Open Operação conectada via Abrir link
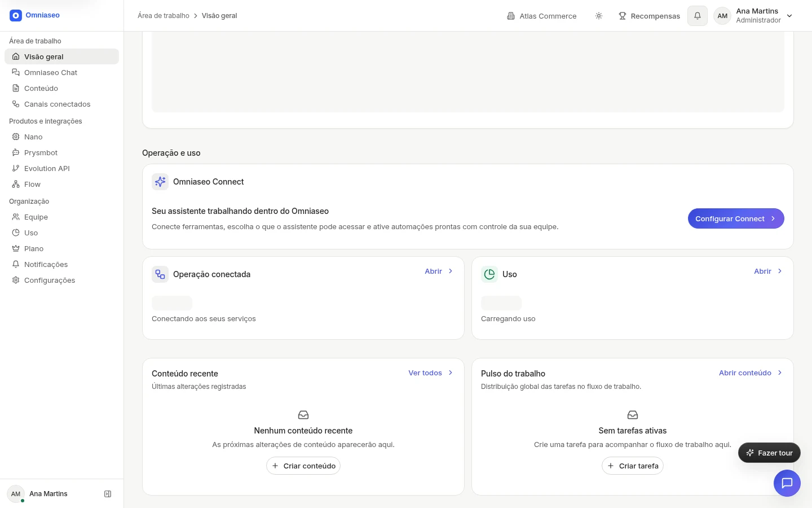The width and height of the screenshot is (812, 508). pos(439,271)
